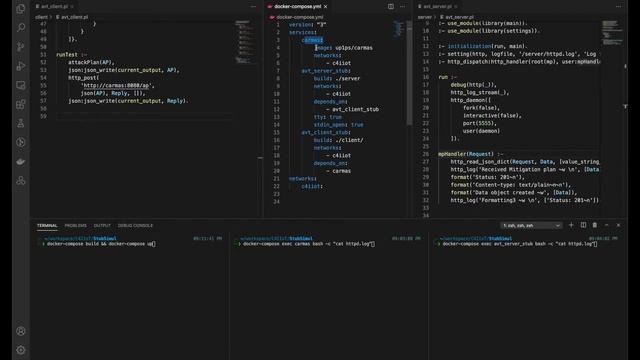
Task: Click 'http_post(' line in client file
Action: 84,78
